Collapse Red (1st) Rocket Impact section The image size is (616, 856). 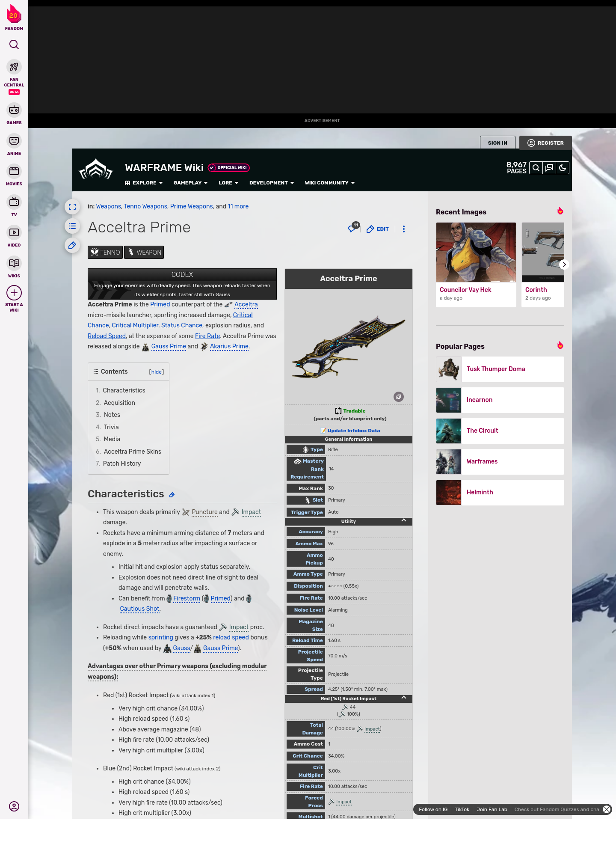click(x=403, y=698)
